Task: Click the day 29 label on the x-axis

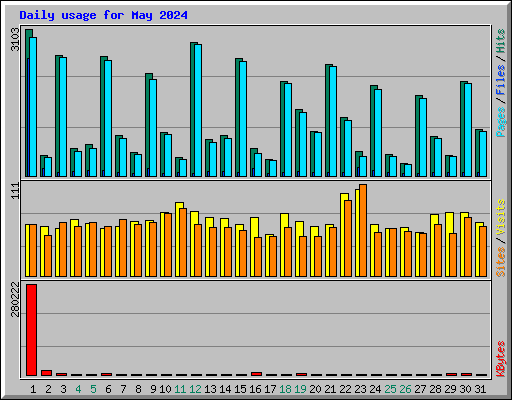Action: [x=450, y=389]
